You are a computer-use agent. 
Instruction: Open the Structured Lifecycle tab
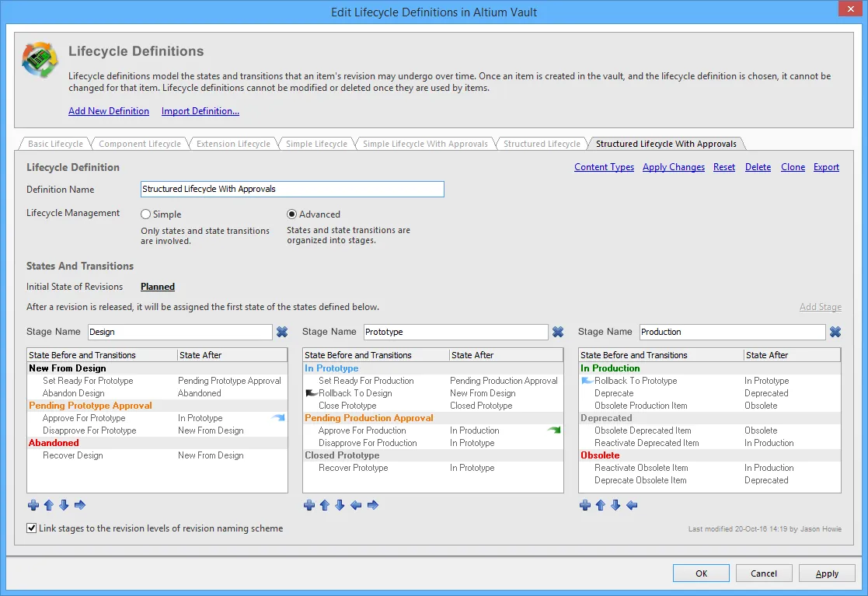click(x=542, y=144)
